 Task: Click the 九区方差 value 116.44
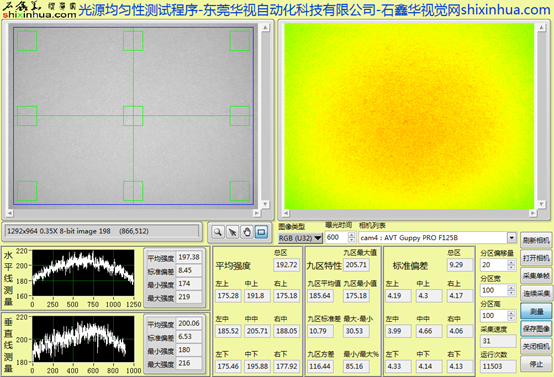[x=320, y=366]
